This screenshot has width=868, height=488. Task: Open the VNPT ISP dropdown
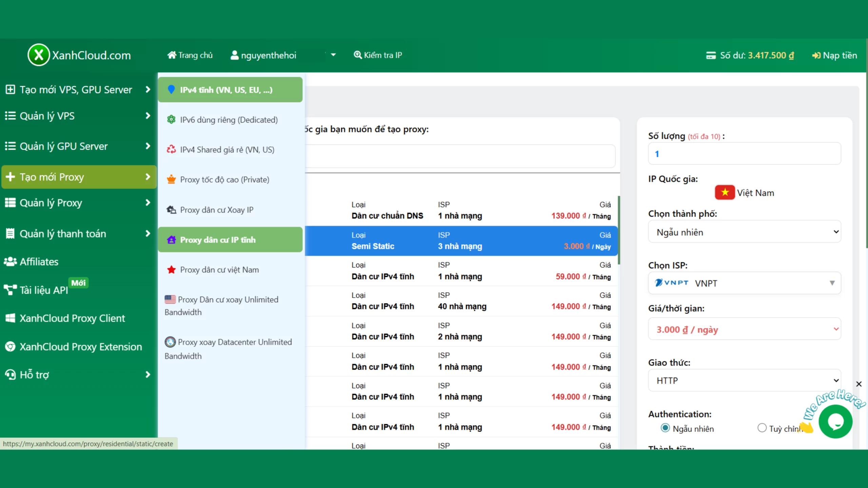click(744, 283)
